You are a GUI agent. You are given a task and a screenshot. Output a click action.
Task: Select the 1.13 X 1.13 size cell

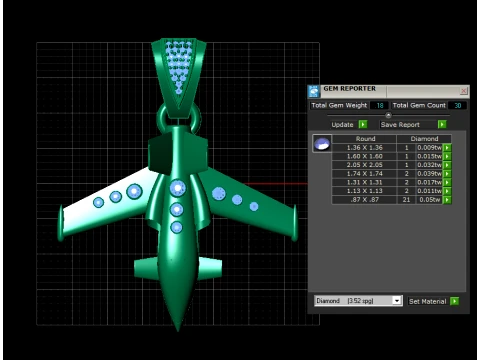[x=365, y=191]
